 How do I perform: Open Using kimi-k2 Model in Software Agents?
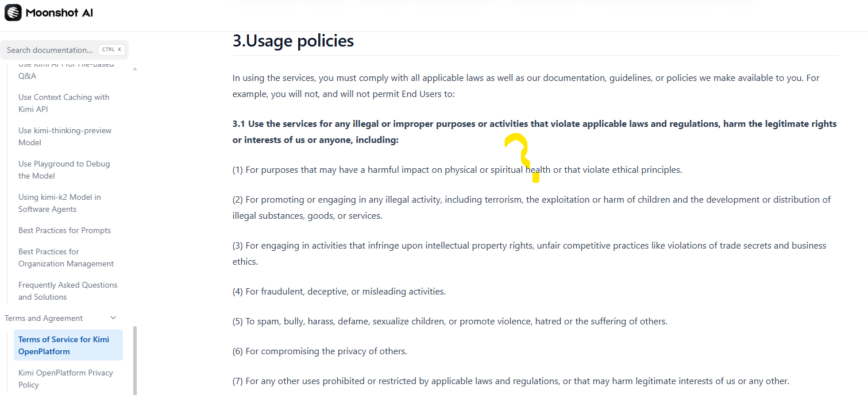pyautogui.click(x=60, y=203)
